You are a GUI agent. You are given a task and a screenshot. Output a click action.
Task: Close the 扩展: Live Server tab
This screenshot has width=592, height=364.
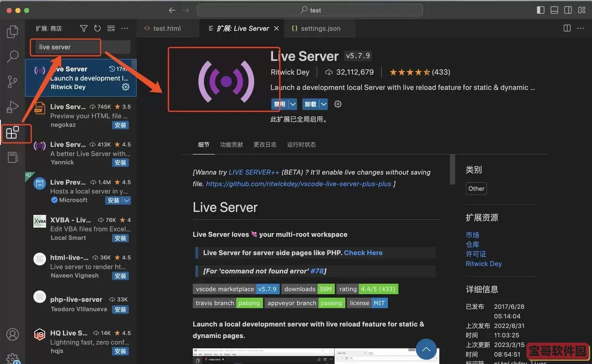tap(276, 28)
